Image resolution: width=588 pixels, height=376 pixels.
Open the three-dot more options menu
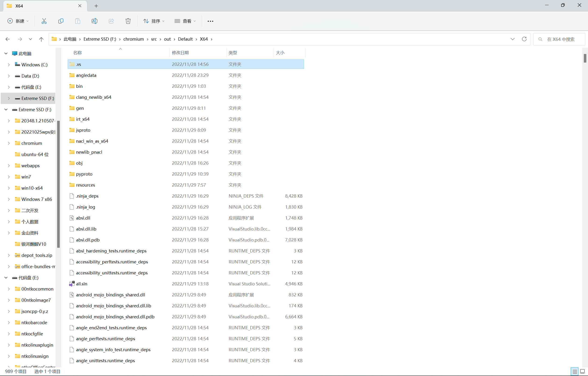(x=210, y=21)
